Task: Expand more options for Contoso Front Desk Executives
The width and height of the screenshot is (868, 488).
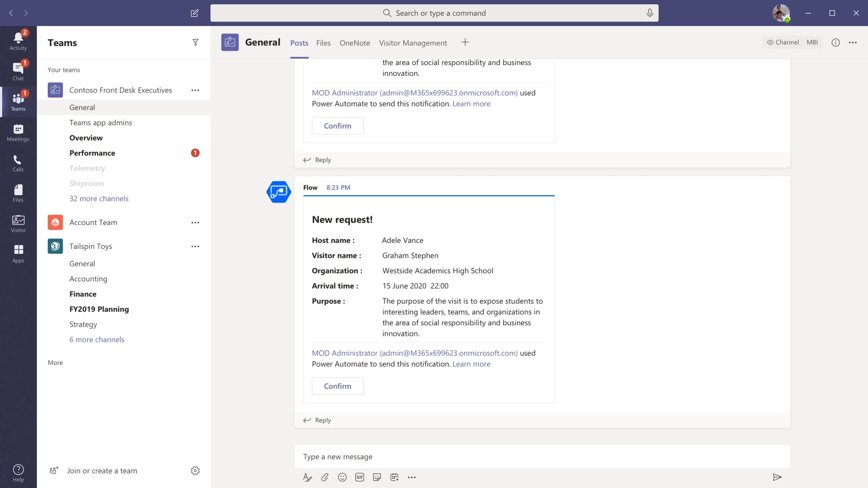Action: [195, 90]
